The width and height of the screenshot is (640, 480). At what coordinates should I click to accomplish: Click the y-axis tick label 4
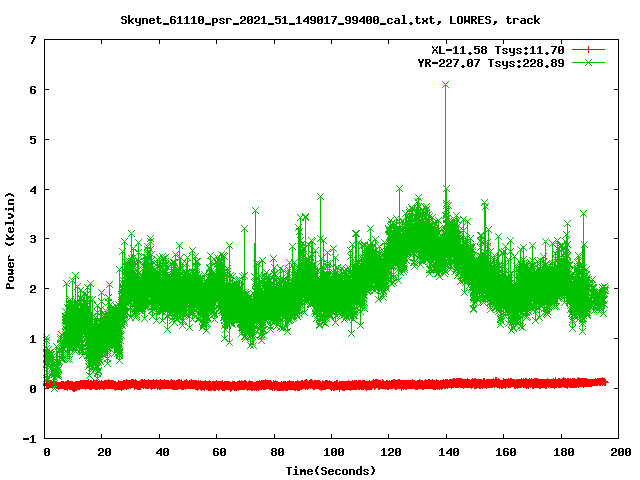coord(33,190)
